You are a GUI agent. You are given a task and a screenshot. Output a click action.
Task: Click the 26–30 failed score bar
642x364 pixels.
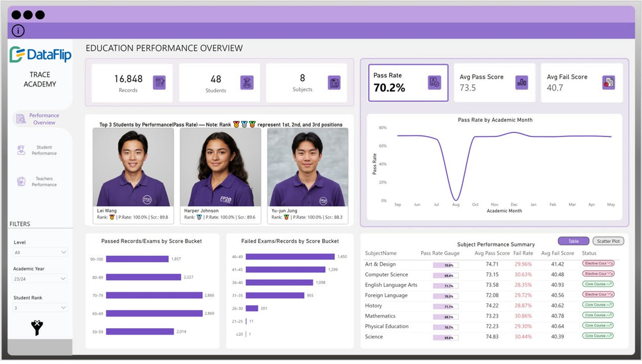[252, 309]
